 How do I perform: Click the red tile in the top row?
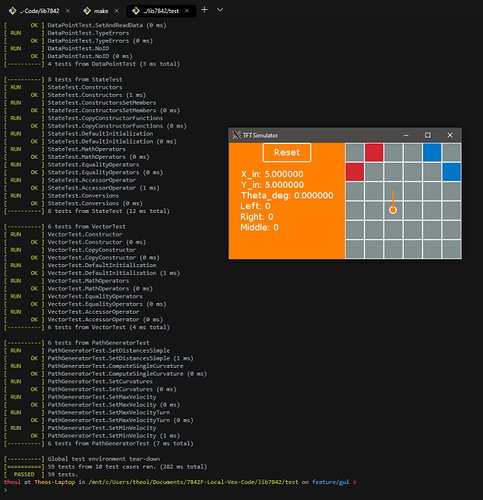click(x=374, y=152)
